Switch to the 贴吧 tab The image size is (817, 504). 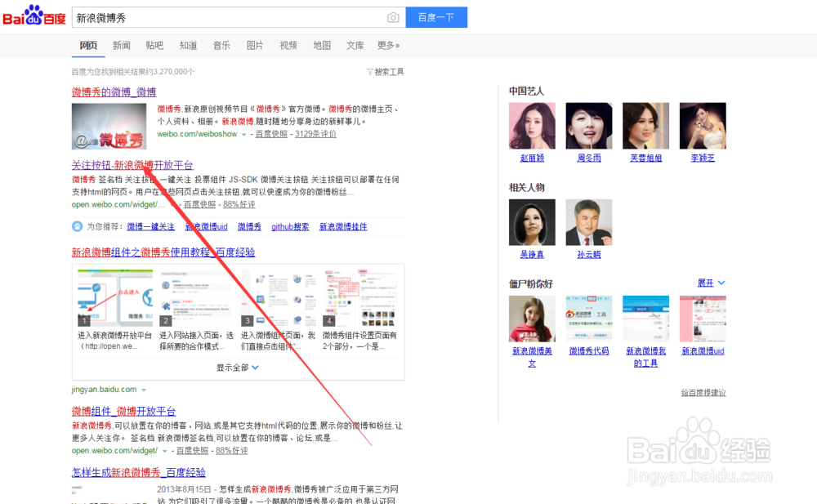(154, 46)
